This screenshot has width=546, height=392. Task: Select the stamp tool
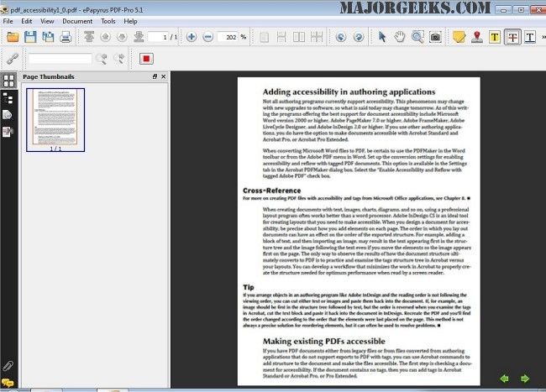point(477,37)
